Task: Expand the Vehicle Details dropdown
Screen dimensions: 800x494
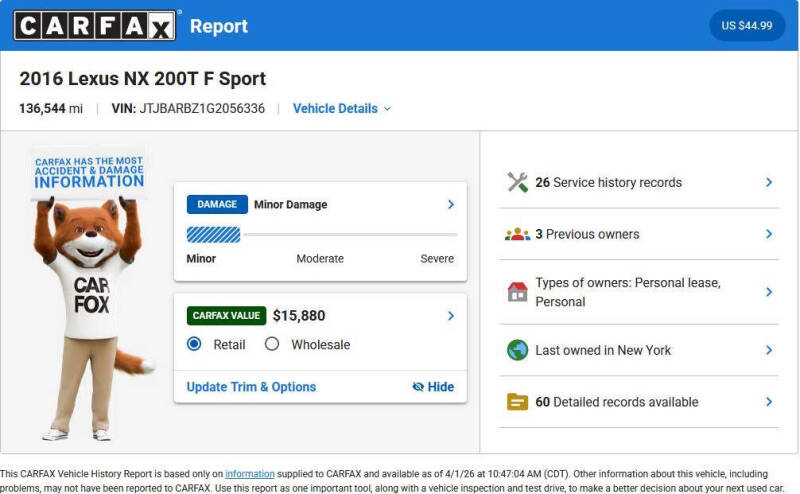Action: point(341,109)
